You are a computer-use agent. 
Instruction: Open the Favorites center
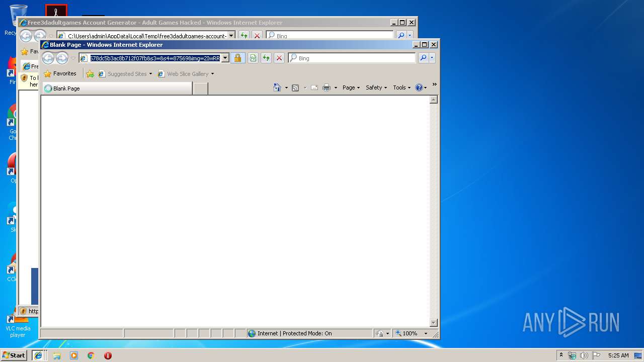click(60, 73)
